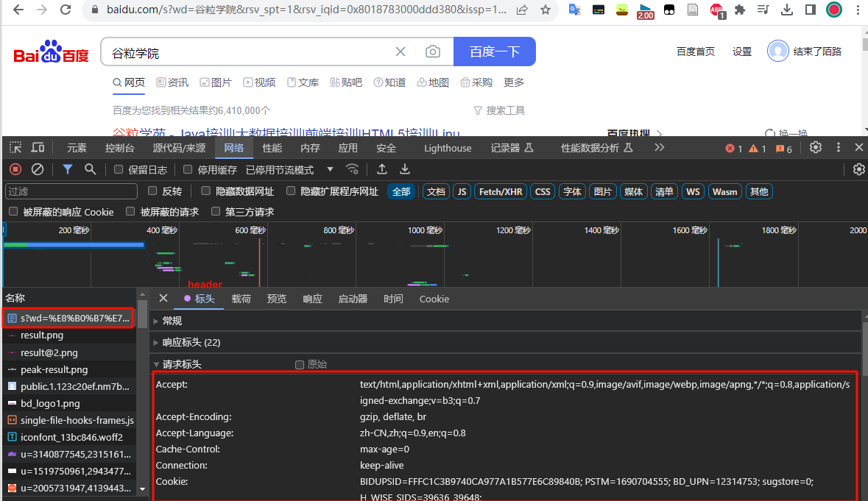
Task: Open Baidu 设置 link
Action: click(742, 51)
